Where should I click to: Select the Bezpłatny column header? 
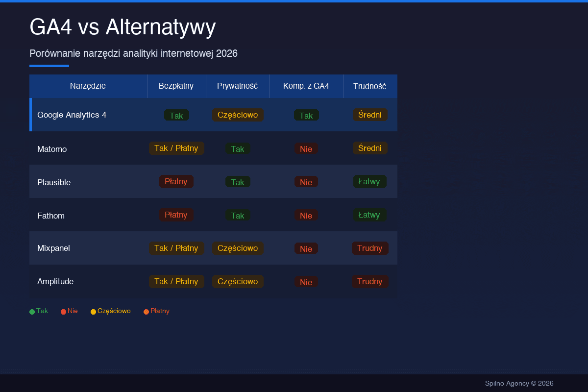[176, 86]
